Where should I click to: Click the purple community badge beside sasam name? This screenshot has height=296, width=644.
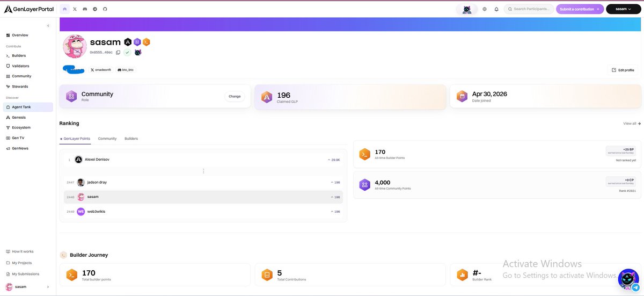(x=137, y=42)
